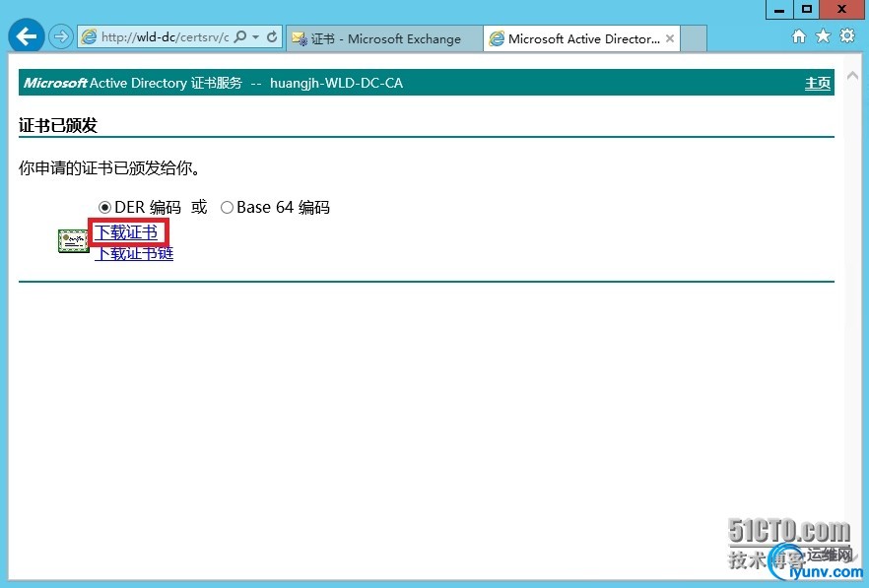Image resolution: width=869 pixels, height=588 pixels.
Task: Go to the 主页 link
Action: pos(818,83)
